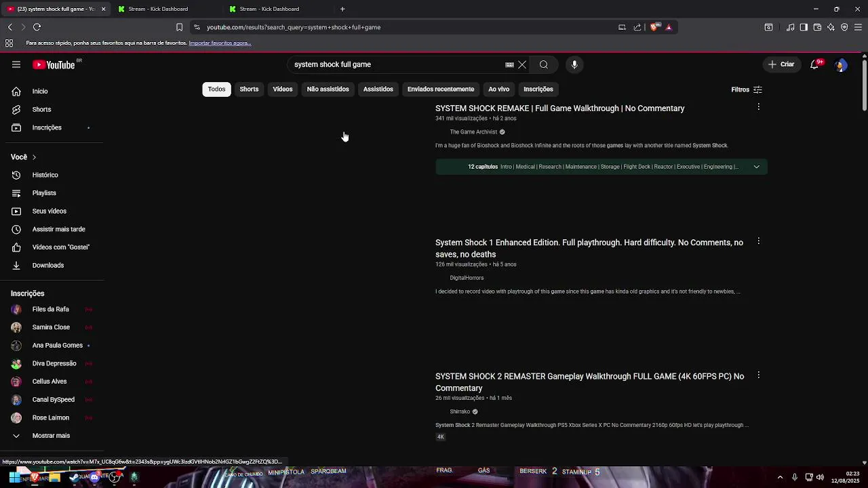Open the Brave Shields lion icon
The height and width of the screenshot is (488, 868).
click(654, 27)
